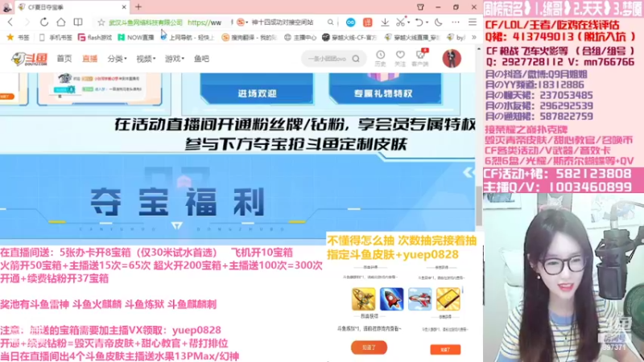
Task: Click the page vertical scrollbar thumb
Action: [x=478, y=206]
